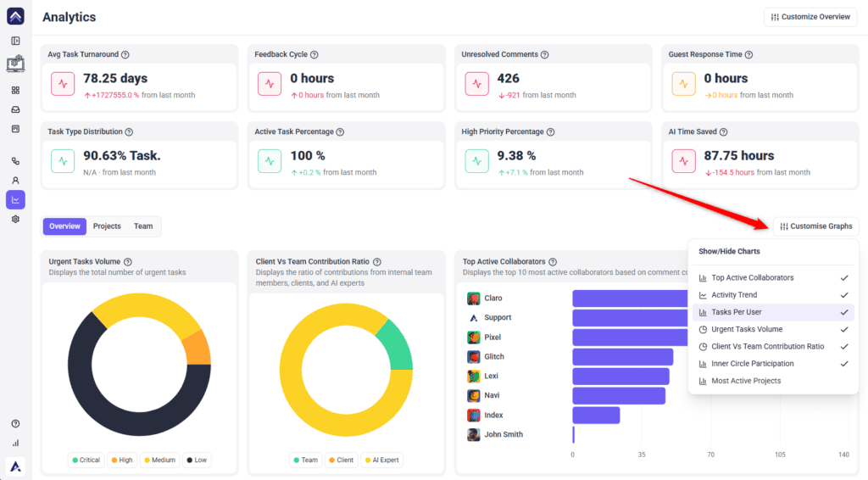Open the links icon in sidebar
868x480 pixels.
point(15,161)
